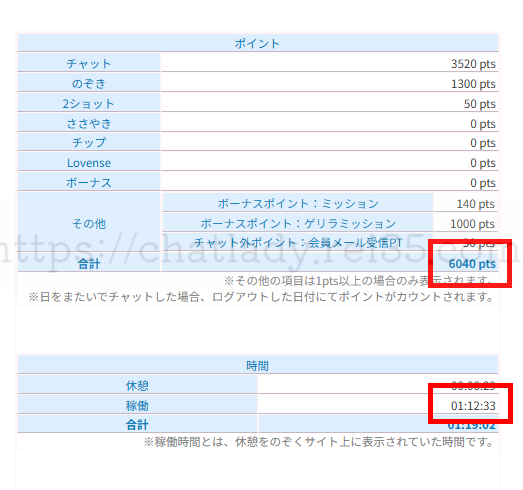This screenshot has width=523, height=490.
Task: Select the 2ショット row label
Action: (x=89, y=103)
